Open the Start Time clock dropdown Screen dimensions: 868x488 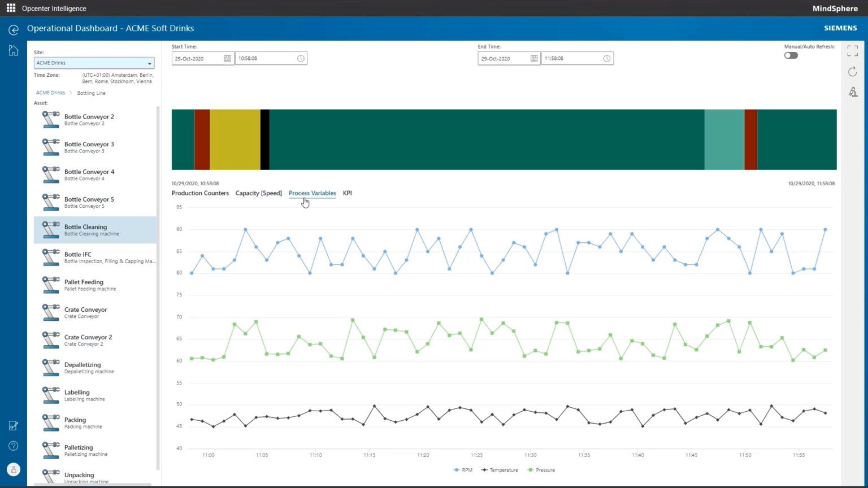pyautogui.click(x=300, y=58)
